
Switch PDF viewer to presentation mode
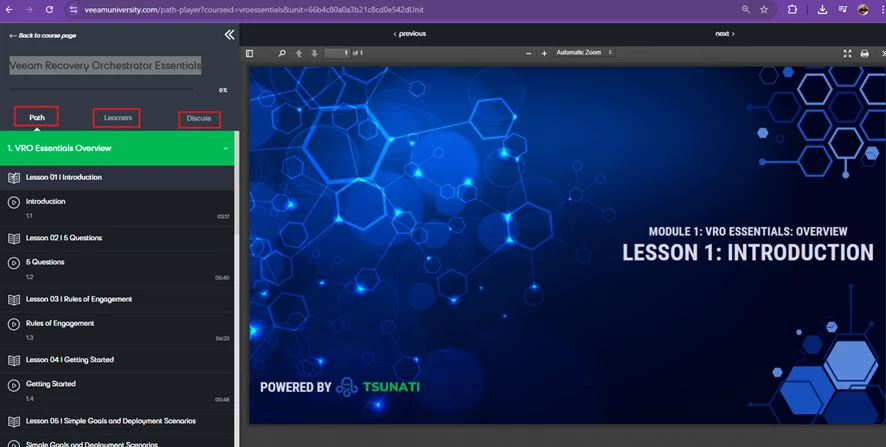(847, 53)
